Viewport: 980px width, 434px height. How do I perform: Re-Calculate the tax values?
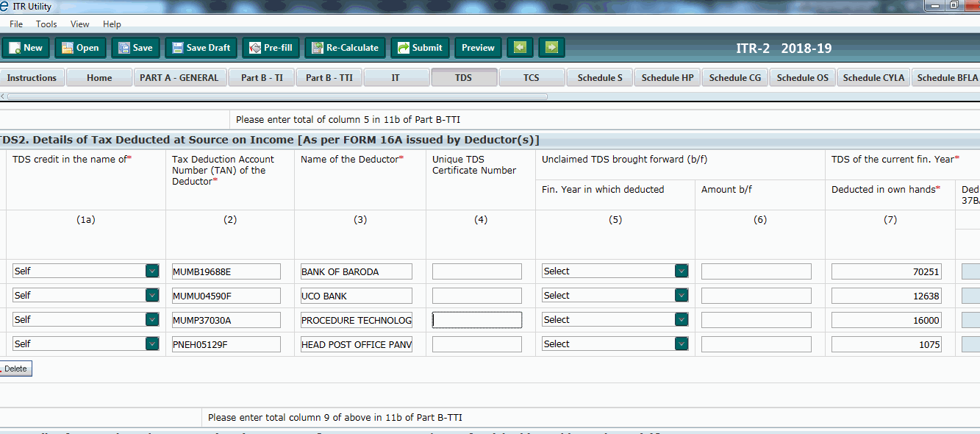pos(344,46)
